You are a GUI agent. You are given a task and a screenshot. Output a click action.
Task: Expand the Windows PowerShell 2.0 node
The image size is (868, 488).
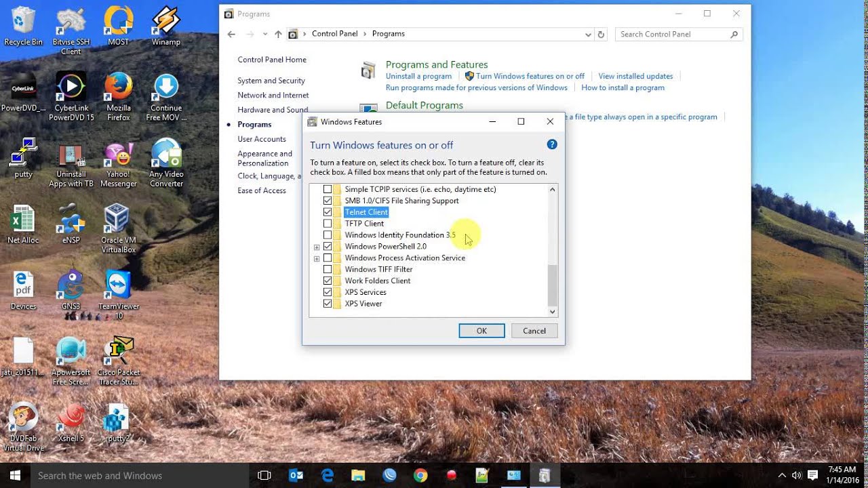(x=317, y=247)
